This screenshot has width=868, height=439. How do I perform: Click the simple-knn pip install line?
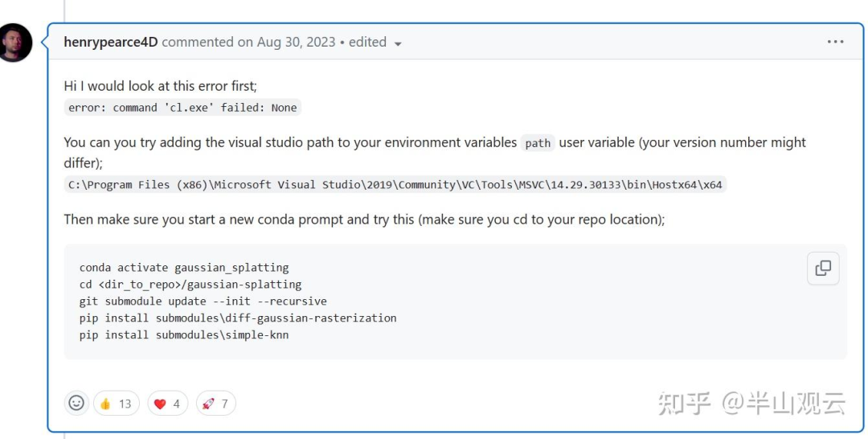point(184,334)
